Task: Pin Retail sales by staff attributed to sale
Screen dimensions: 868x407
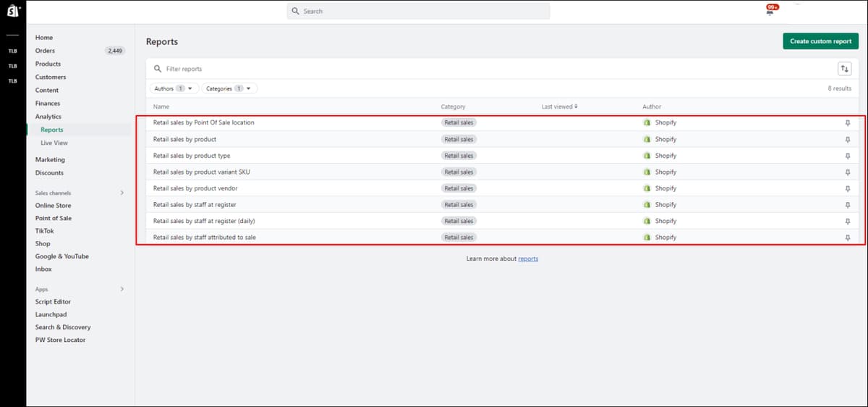Action: (847, 238)
